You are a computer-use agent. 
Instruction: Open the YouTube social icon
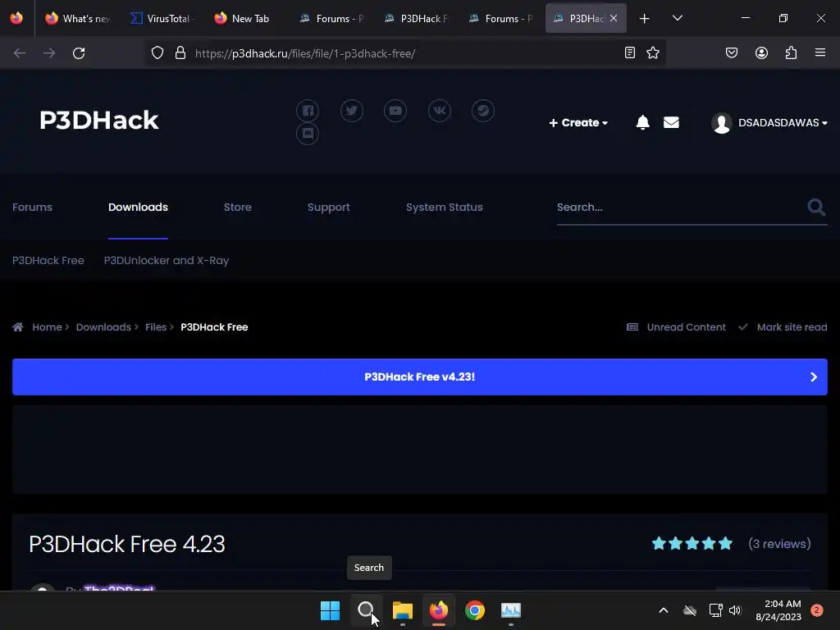coord(395,111)
